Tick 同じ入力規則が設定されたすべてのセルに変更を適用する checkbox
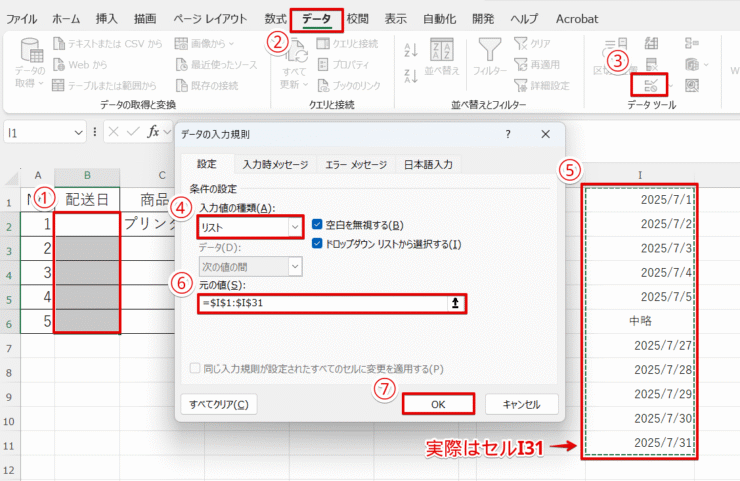This screenshot has width=740, height=481. (195, 368)
